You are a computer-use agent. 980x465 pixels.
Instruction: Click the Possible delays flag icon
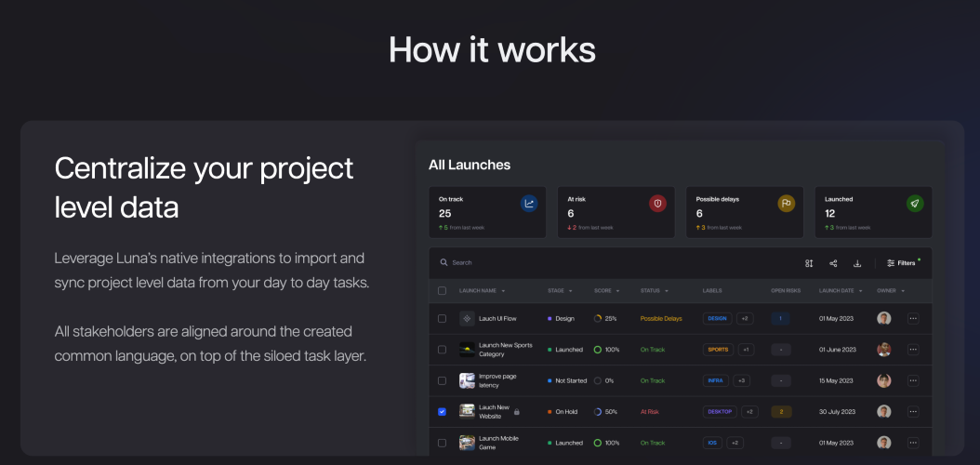click(x=787, y=203)
